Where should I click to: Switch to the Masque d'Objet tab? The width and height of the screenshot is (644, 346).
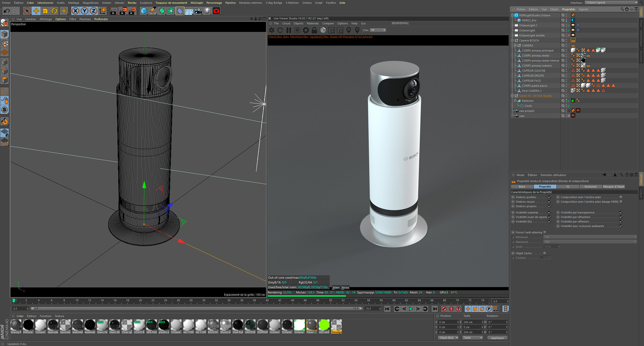point(613,187)
